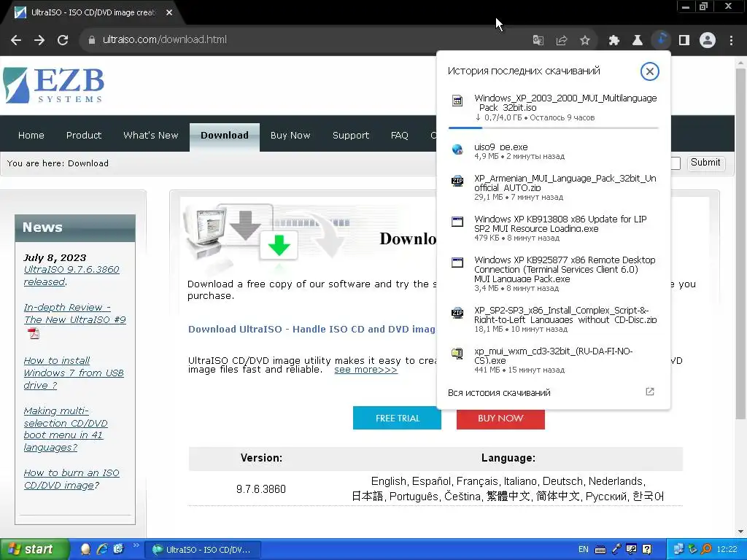The width and height of the screenshot is (747, 560).
Task: Click the xp_mui_wxm_cd3 exe file icon
Action: coord(457,354)
